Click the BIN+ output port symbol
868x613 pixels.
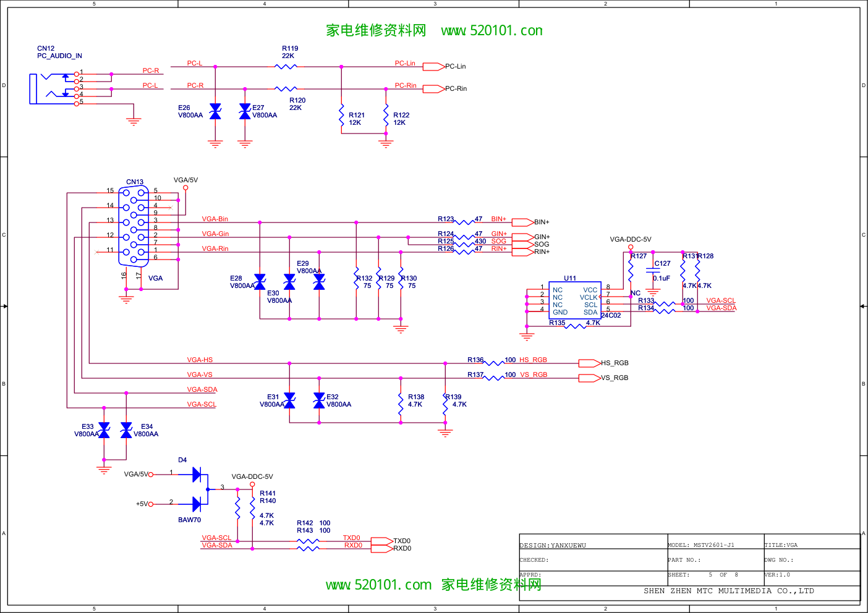tap(523, 222)
